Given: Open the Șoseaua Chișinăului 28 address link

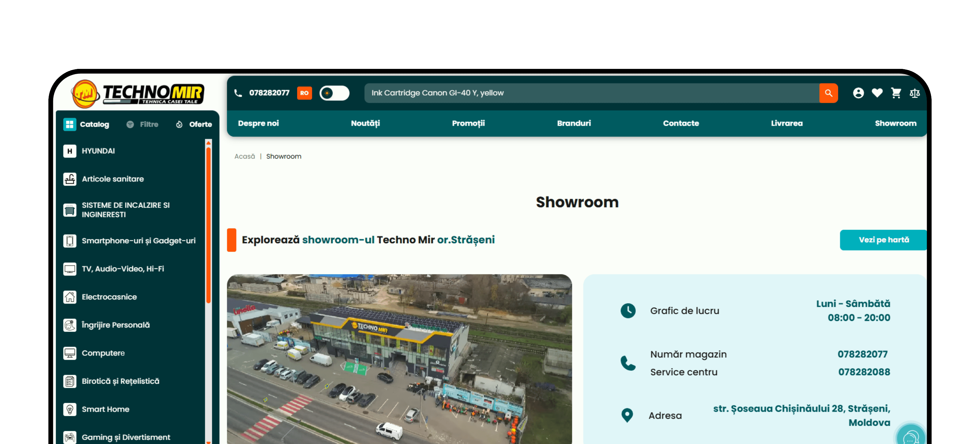Looking at the screenshot, I should pos(801,416).
